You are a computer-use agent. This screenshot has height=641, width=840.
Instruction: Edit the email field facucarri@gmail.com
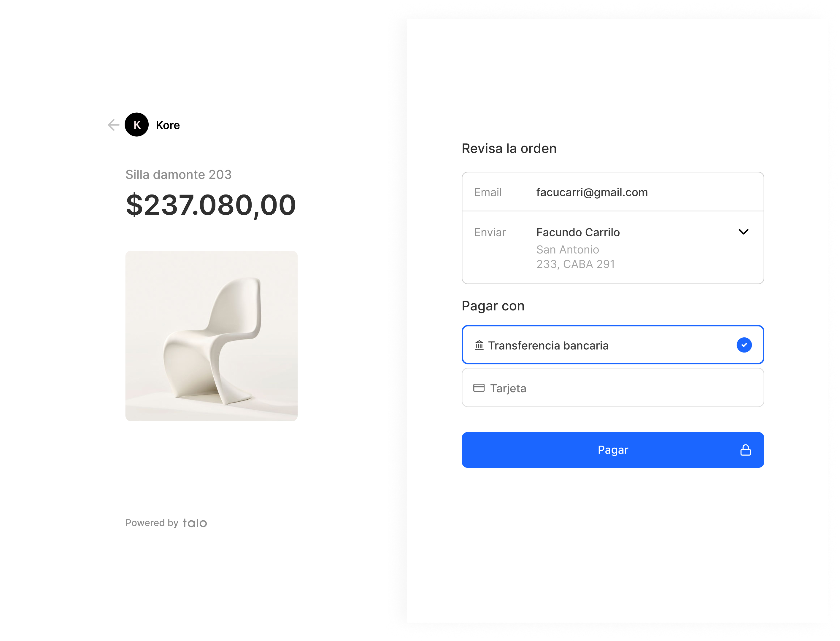coord(592,192)
